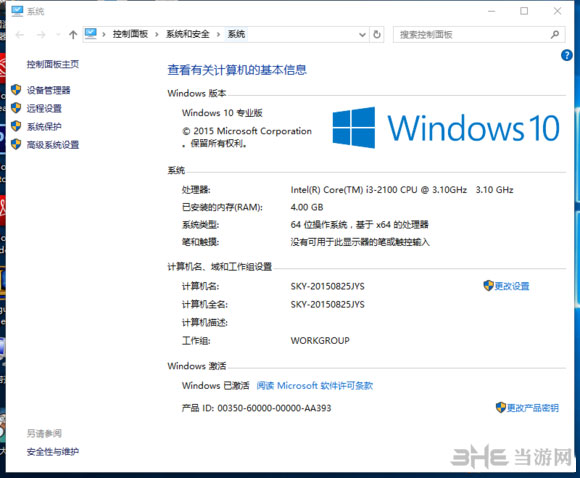The width and height of the screenshot is (580, 478).
Task: Open 安全性与维护 link
Action: pos(53,452)
